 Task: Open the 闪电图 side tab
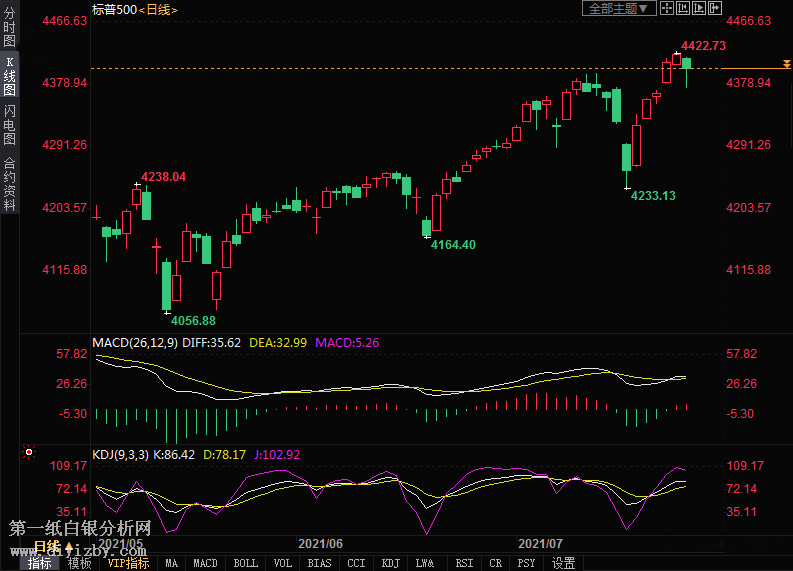tap(9, 125)
